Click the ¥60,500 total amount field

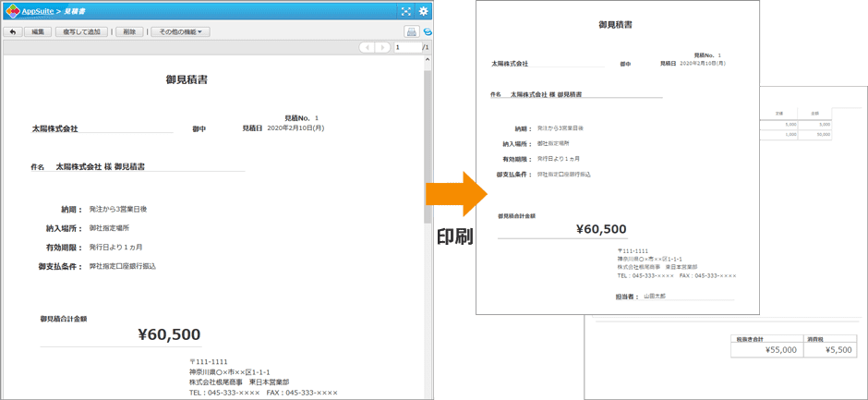pos(169,335)
